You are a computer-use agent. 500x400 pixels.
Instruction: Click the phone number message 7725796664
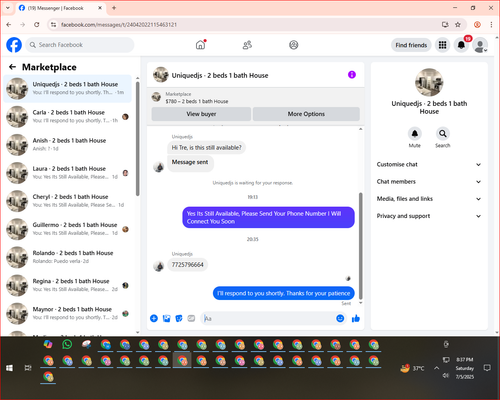(187, 265)
